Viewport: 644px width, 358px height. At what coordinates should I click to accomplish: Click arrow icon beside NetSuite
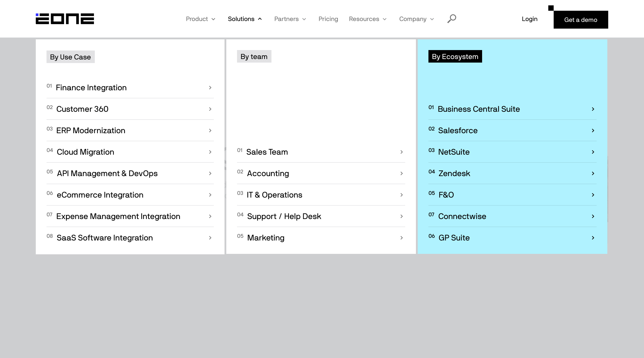click(x=593, y=152)
